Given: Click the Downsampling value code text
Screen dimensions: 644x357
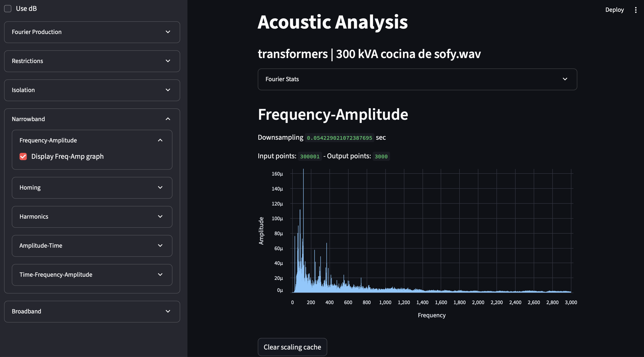Looking at the screenshot, I should coord(339,138).
